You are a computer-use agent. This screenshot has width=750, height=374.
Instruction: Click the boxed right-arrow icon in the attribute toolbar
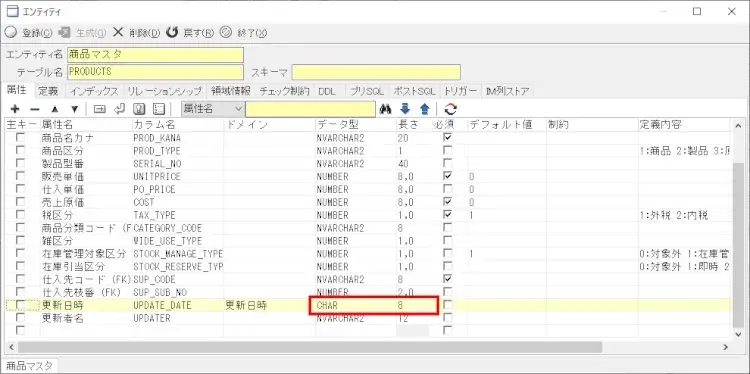(x=99, y=109)
